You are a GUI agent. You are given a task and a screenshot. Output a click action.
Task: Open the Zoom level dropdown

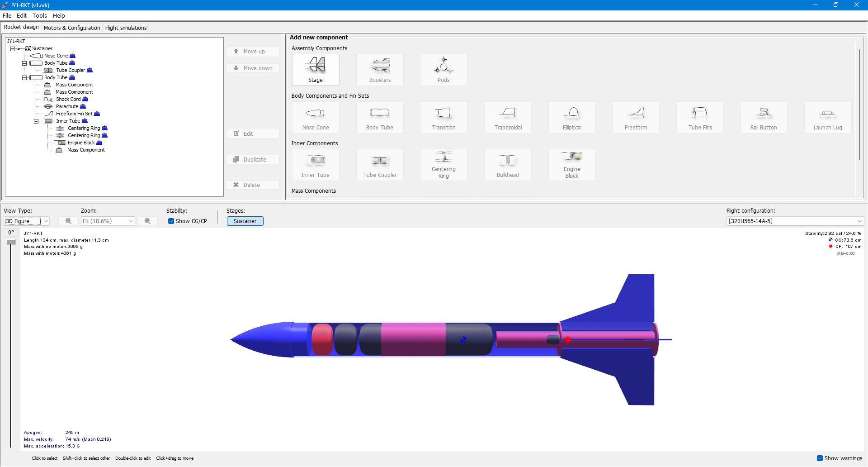[108, 221]
